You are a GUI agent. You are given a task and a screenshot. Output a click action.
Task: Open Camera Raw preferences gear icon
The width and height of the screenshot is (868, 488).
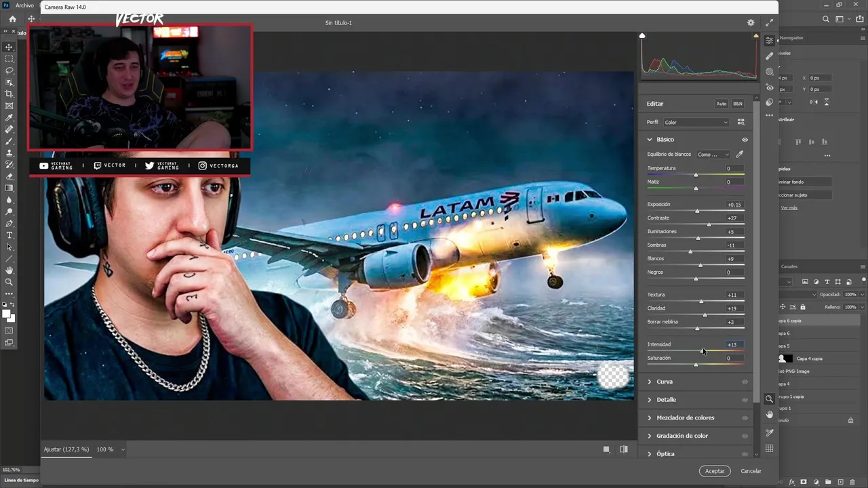(751, 22)
